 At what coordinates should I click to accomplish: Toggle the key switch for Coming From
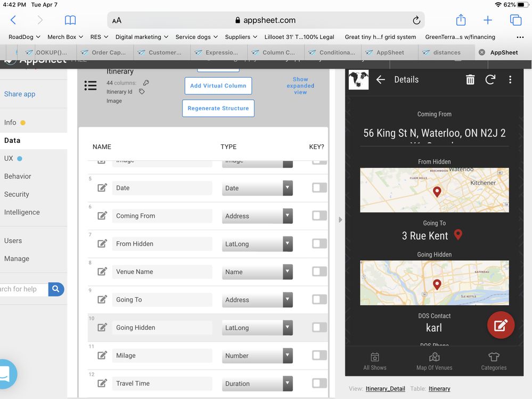coord(320,215)
